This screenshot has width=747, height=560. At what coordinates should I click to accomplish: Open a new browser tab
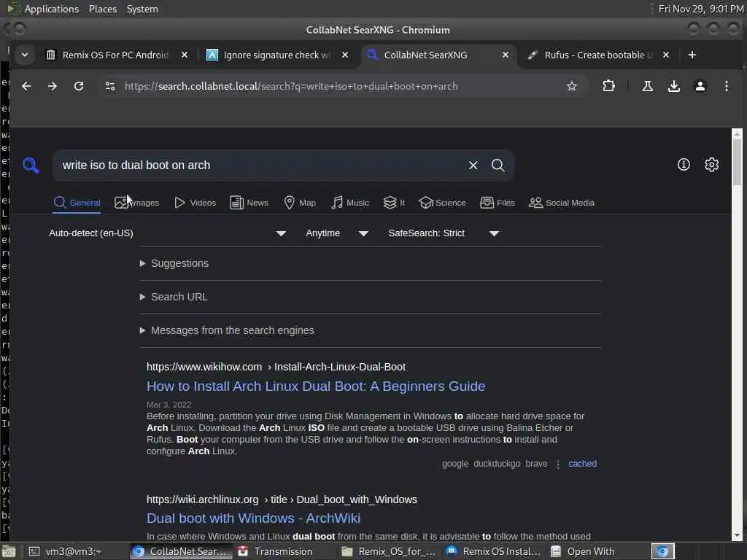coord(692,55)
